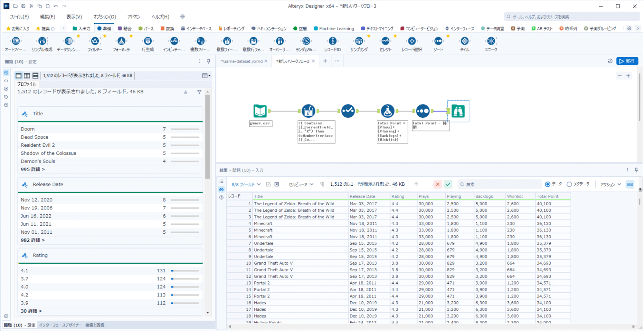Image resolution: width=644 pixels, height=331 pixels.
Task: Click the 4.1 rating frequency bar
Action: (x=185, y=271)
